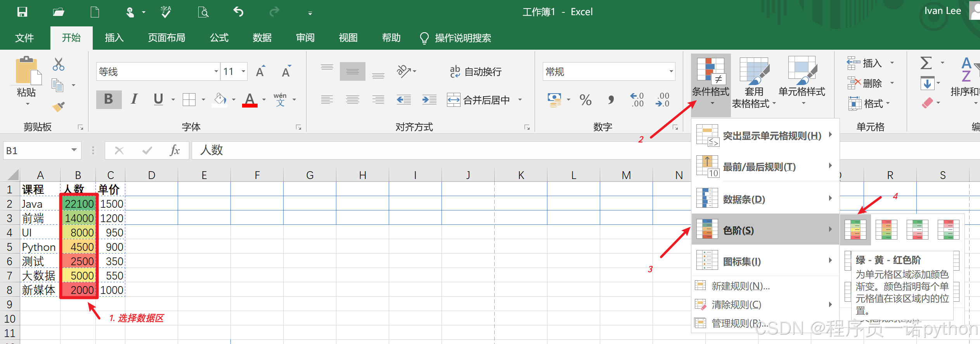The width and height of the screenshot is (980, 344).
Task: Apply percent style
Action: tap(585, 100)
